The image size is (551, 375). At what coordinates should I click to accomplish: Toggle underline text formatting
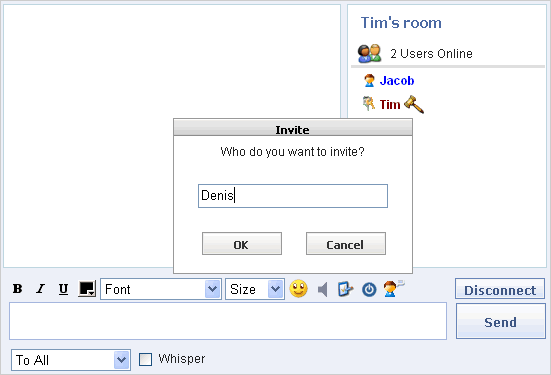pyautogui.click(x=63, y=289)
